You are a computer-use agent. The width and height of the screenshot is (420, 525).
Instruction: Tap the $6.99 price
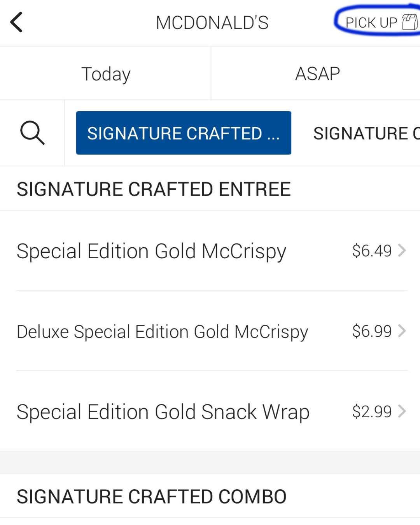pos(371,331)
